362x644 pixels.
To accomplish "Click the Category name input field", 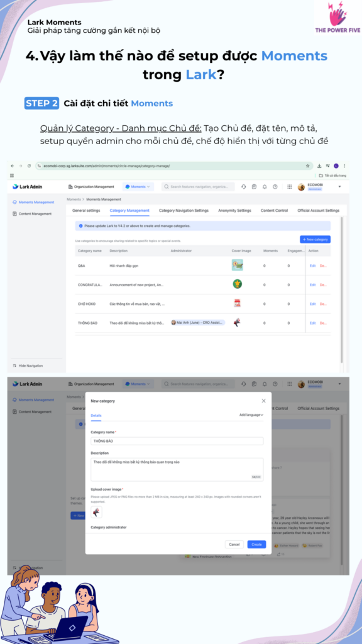I will tap(177, 441).
